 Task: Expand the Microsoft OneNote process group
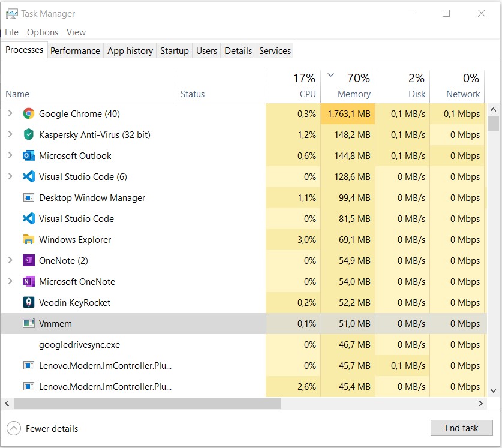[10, 281]
